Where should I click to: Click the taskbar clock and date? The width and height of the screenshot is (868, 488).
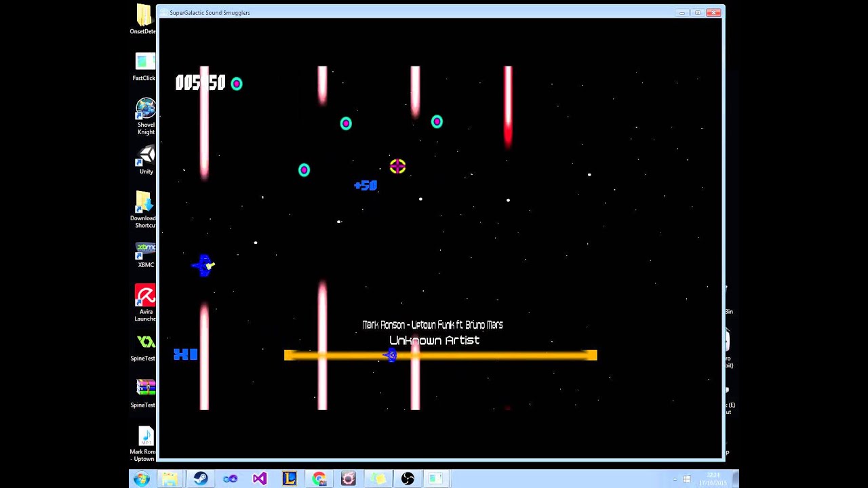point(714,480)
